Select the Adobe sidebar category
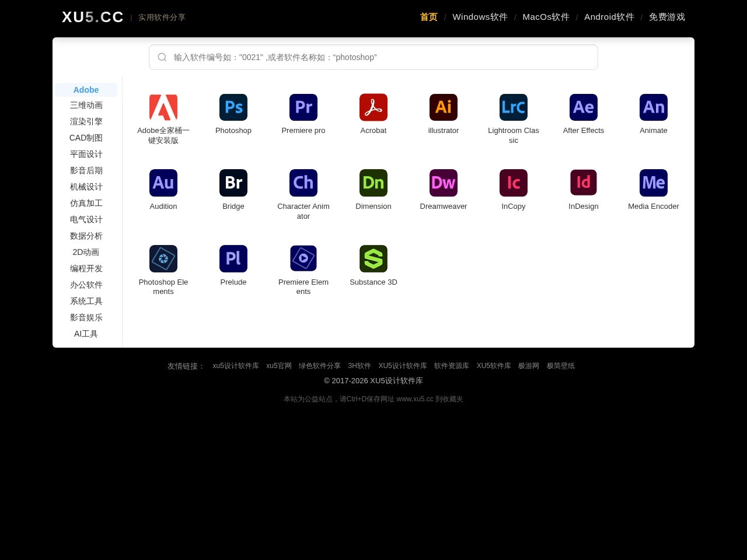747x560 pixels. (86, 90)
